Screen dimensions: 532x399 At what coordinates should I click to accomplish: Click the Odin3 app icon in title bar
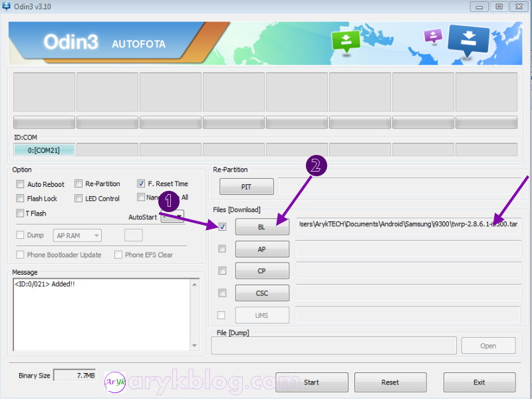6,6
